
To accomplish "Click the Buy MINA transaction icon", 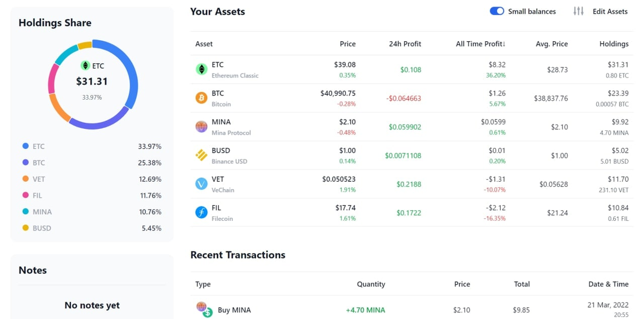I will click(204, 309).
